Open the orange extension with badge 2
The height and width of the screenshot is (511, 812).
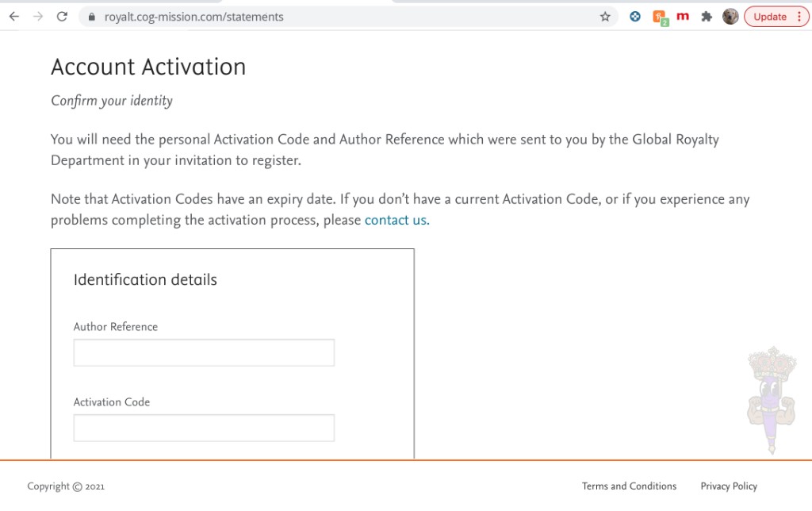tap(661, 17)
